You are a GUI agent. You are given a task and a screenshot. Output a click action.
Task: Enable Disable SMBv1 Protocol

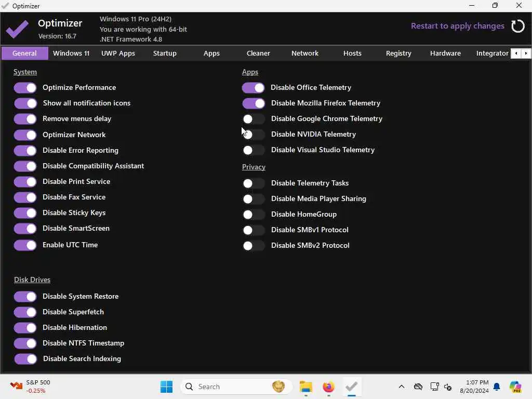tap(254, 230)
